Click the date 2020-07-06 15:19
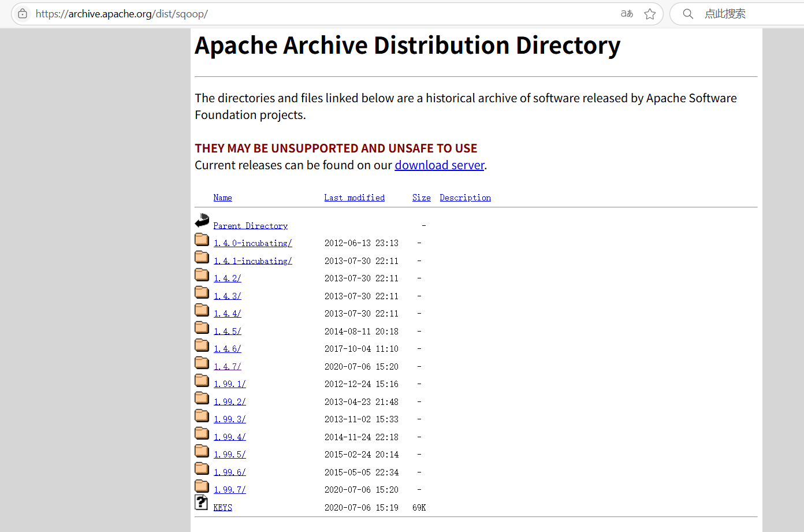 [361, 508]
